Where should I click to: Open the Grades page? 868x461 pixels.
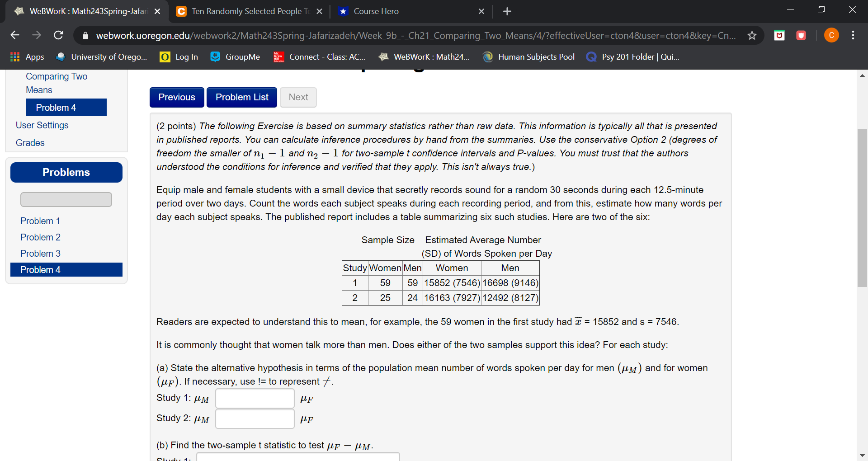pyautogui.click(x=30, y=142)
